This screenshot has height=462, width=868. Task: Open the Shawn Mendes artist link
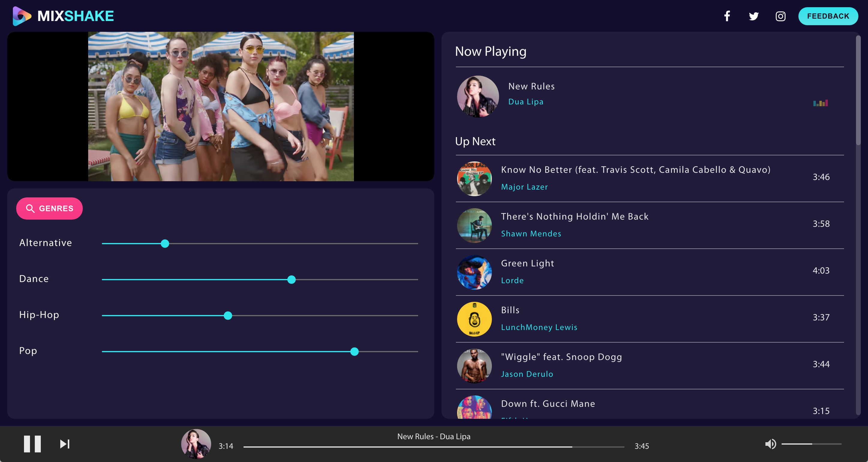(531, 233)
